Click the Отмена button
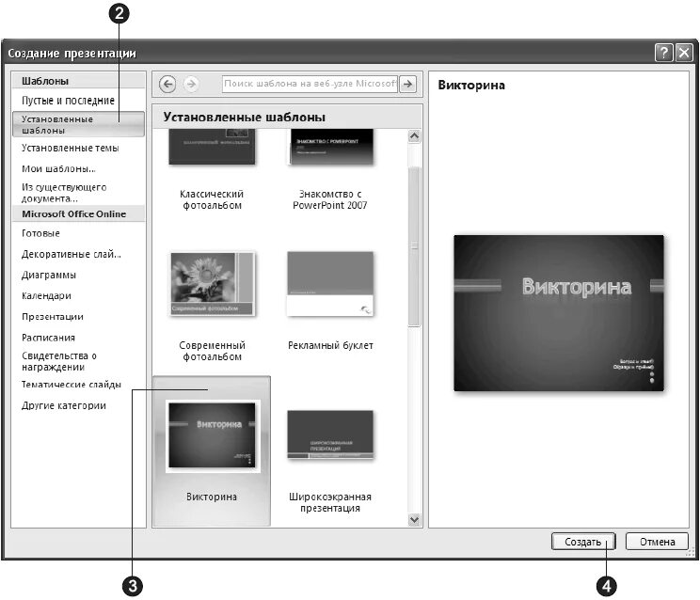This screenshot has height=600, width=700. pos(657,542)
